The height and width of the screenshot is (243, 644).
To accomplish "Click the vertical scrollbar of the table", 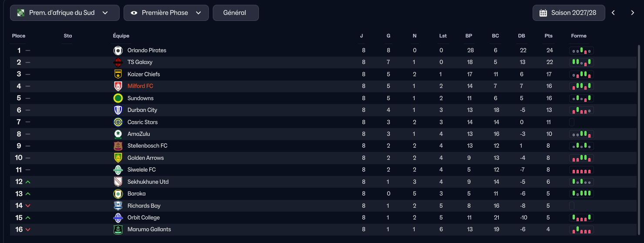I will pos(639,139).
